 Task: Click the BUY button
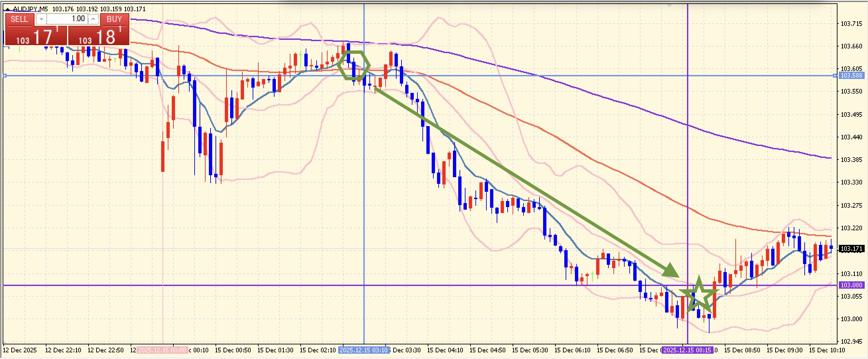114,19
